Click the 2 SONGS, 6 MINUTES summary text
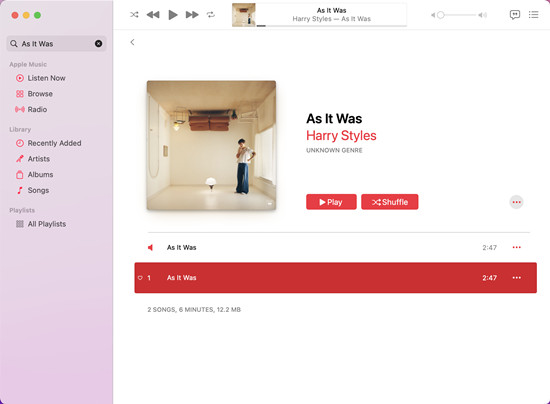 (x=194, y=310)
